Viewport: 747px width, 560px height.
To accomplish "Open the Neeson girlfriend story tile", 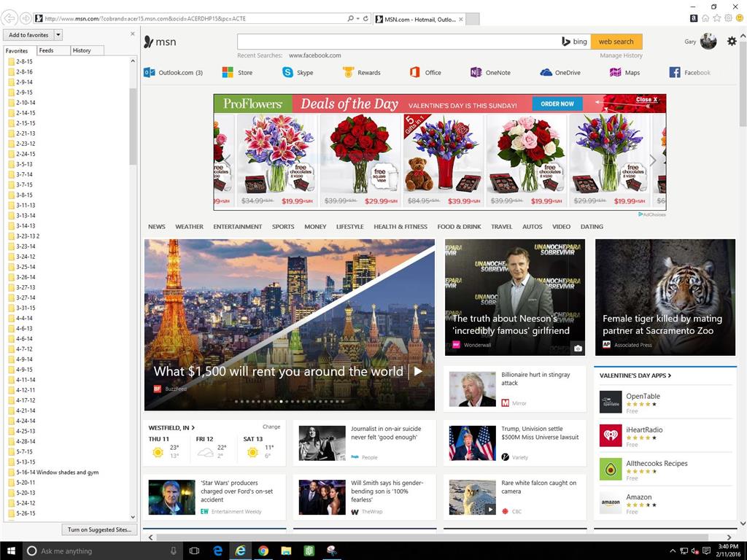I will [515, 297].
